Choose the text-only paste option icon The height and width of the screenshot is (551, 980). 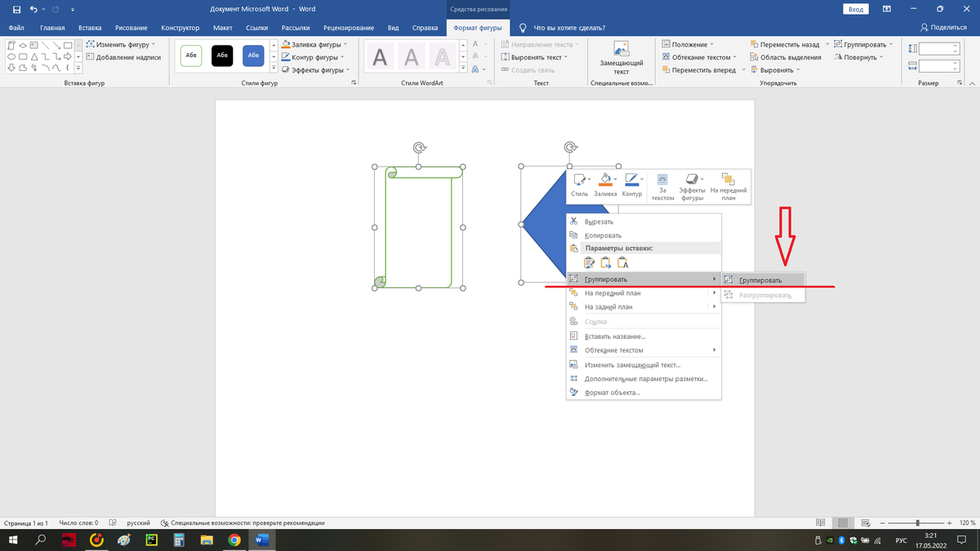(x=622, y=262)
